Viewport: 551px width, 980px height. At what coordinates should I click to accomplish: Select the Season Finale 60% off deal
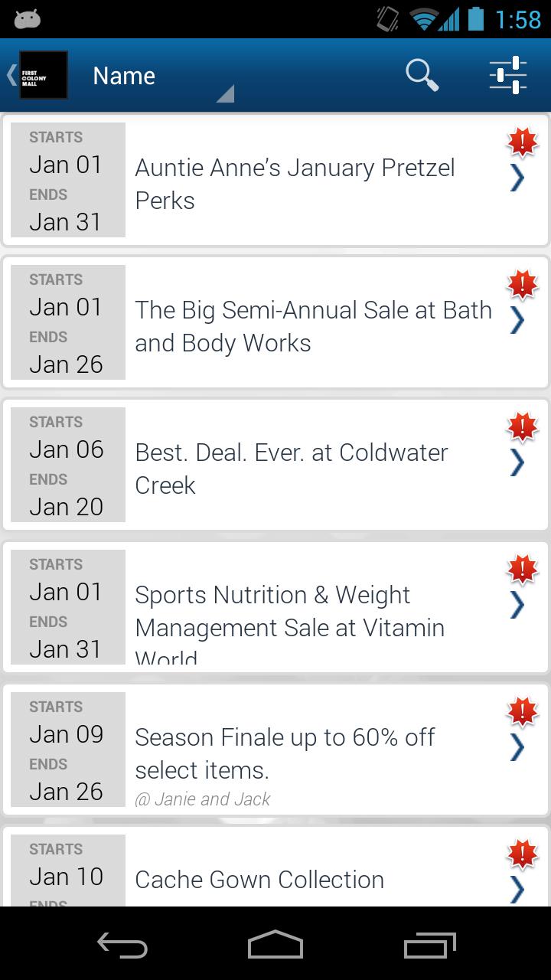click(285, 753)
